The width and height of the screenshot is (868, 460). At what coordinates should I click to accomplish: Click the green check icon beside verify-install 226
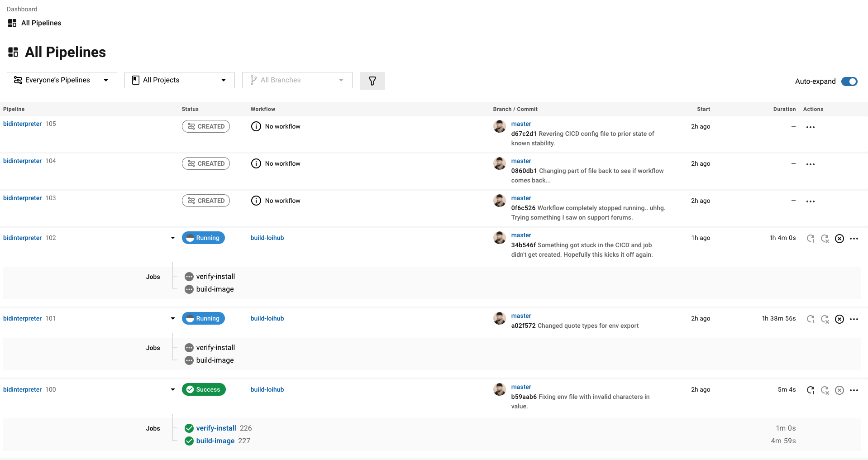[x=189, y=428]
